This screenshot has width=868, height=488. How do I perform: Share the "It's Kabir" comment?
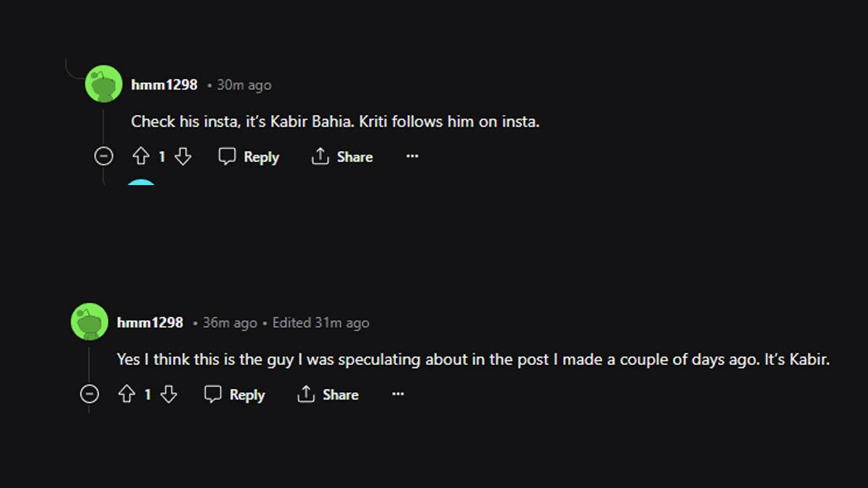[328, 395]
